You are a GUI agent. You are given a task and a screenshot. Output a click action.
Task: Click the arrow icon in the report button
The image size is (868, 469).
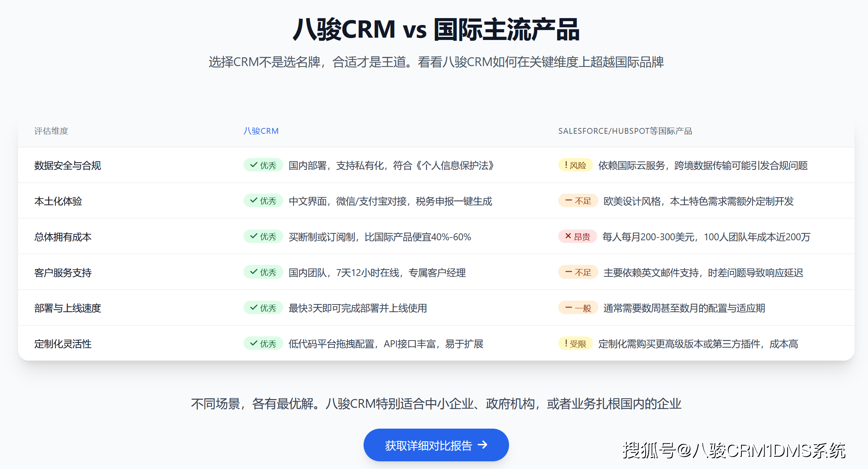tap(482, 445)
